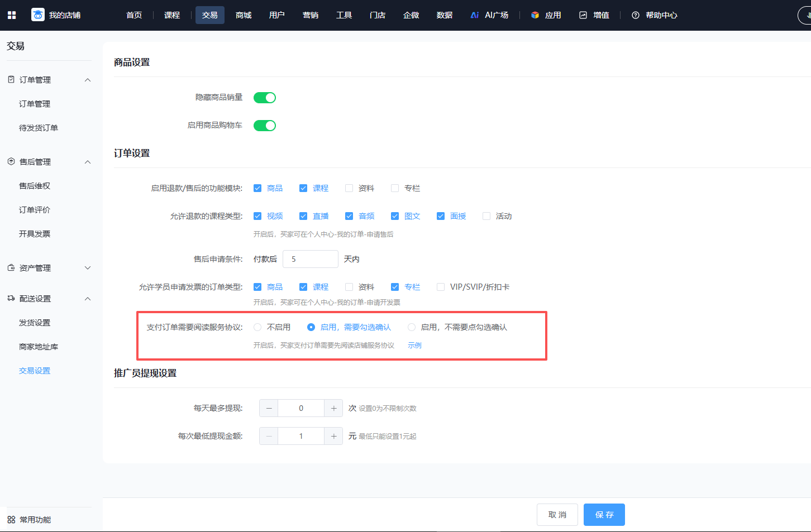This screenshot has height=532, width=811.
Task: Click the 付款后 days input field
Action: point(310,259)
